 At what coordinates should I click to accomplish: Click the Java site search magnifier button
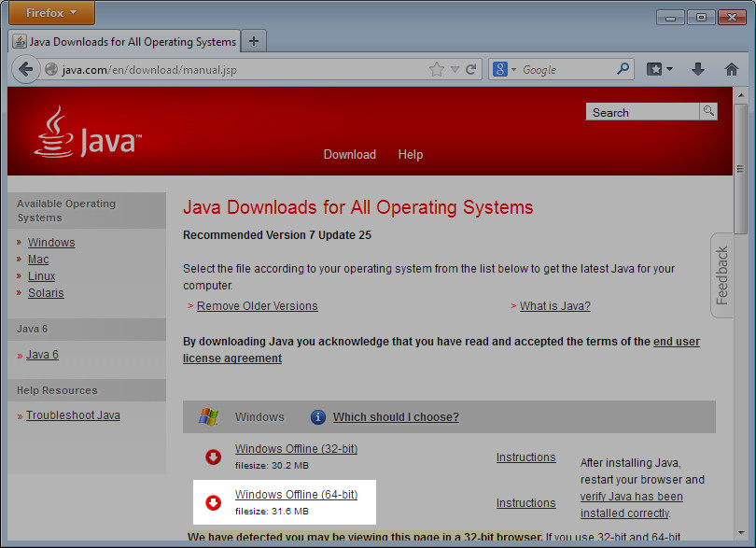[x=708, y=111]
